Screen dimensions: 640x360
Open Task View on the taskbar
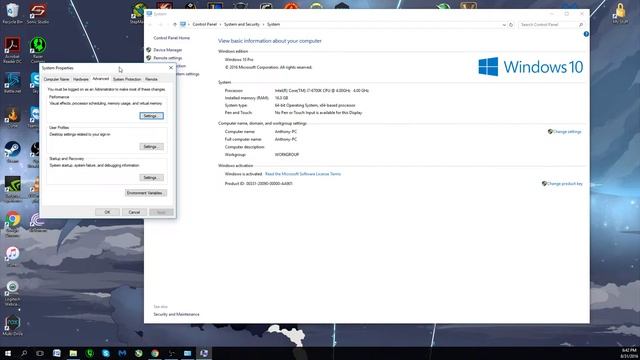pos(40,353)
